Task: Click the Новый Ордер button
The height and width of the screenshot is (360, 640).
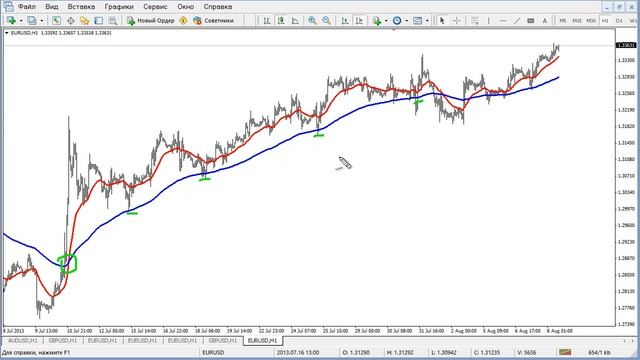Action: tap(151, 20)
